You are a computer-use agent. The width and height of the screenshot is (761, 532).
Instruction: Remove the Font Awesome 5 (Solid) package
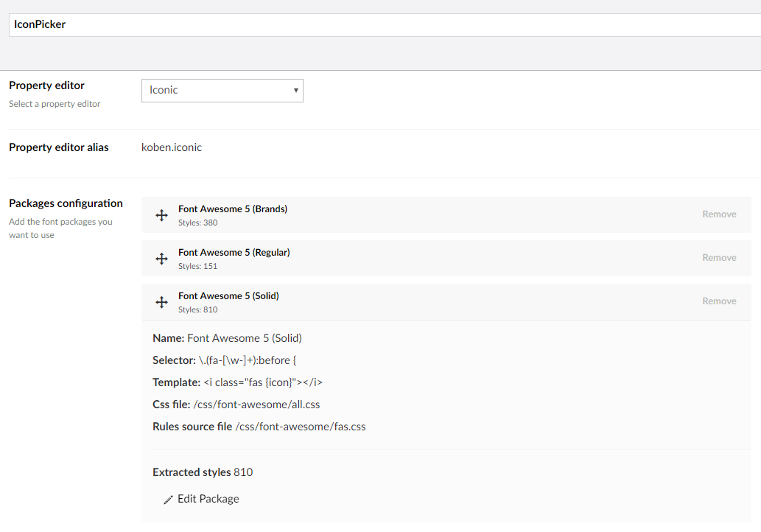(x=719, y=301)
